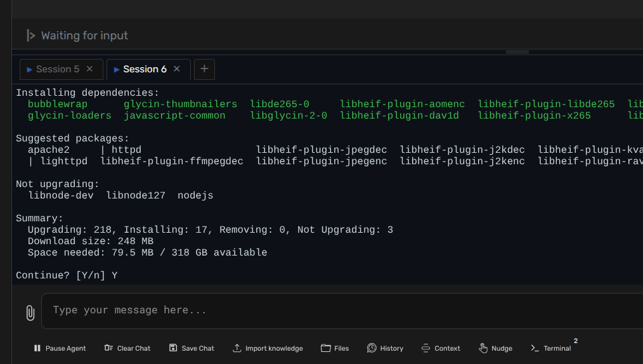
Task: Open the Files panel
Action: 335,348
